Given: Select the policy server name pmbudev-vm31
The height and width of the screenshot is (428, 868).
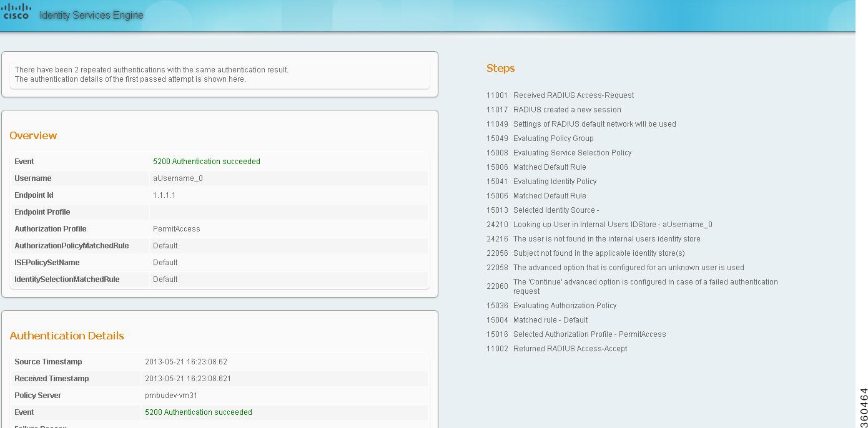Looking at the screenshot, I should [171, 396].
